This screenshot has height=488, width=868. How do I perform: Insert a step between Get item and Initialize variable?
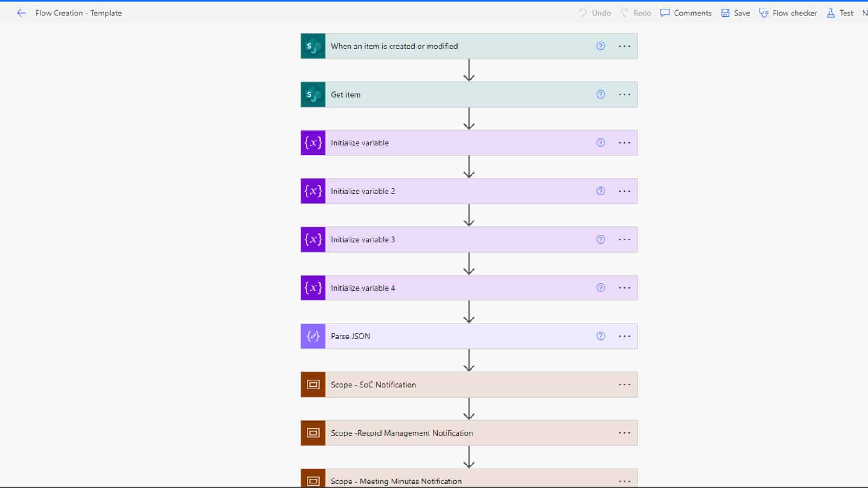(469, 119)
